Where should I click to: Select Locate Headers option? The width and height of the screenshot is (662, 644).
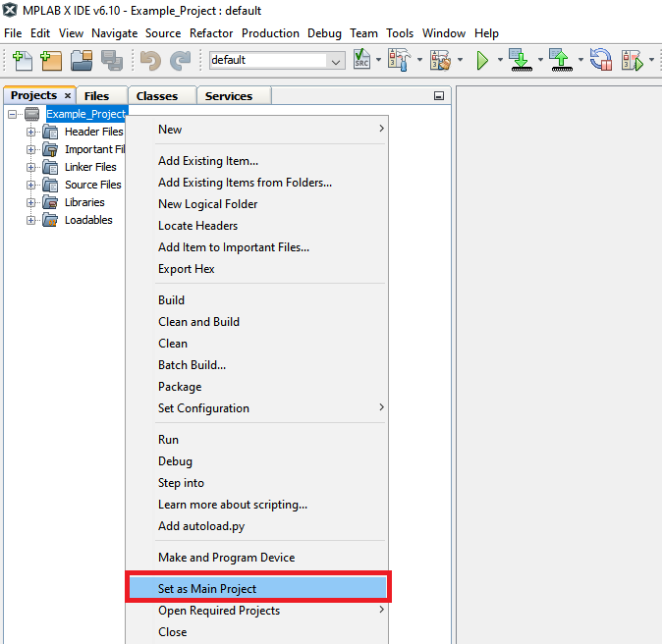click(x=257, y=226)
